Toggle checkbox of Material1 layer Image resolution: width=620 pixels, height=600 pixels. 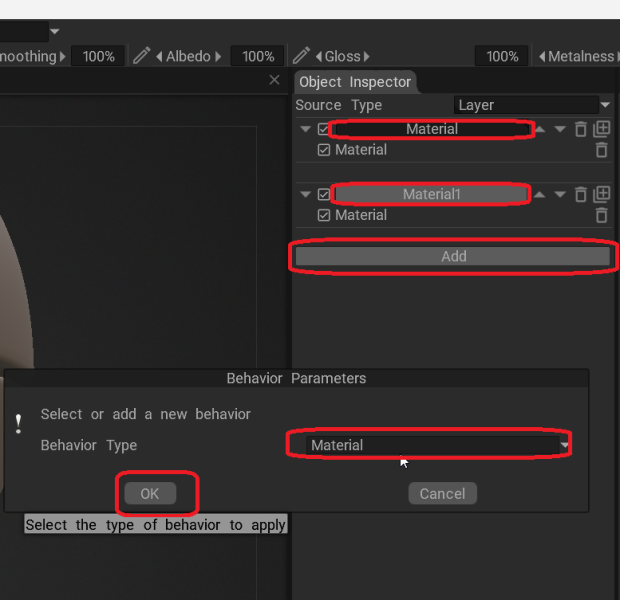pos(323,195)
